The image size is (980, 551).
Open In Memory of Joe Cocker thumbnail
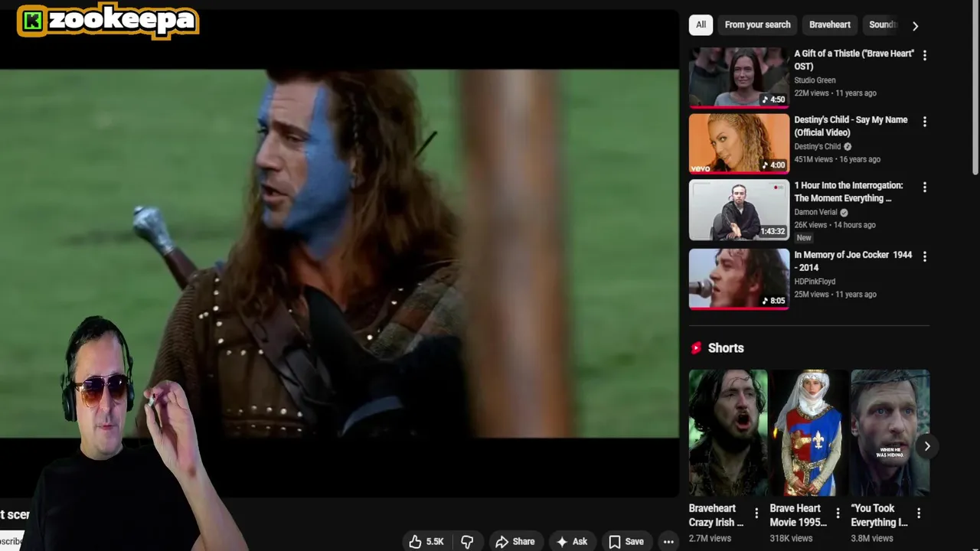[x=739, y=279]
